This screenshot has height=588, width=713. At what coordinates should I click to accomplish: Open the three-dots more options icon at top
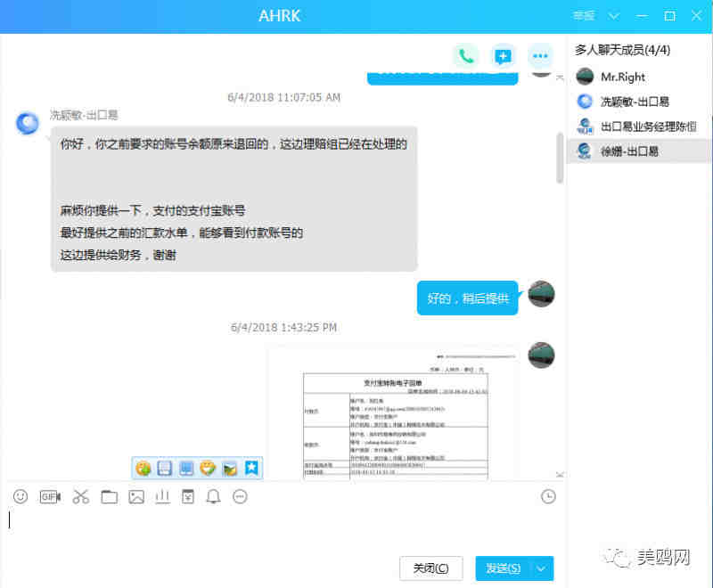[540, 56]
